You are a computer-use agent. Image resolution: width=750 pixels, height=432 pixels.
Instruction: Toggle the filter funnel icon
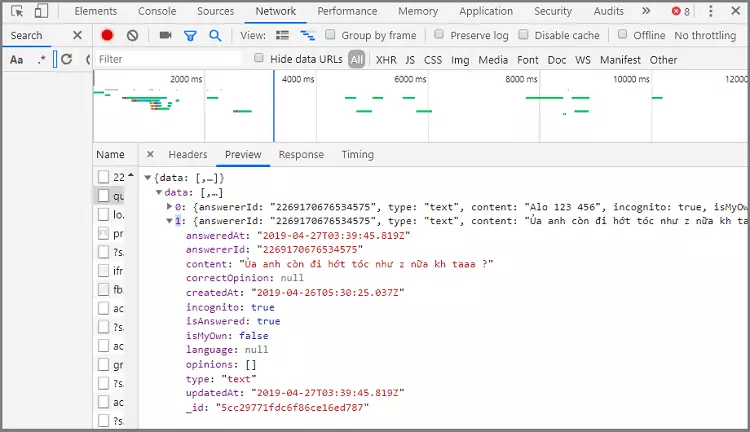coord(190,35)
